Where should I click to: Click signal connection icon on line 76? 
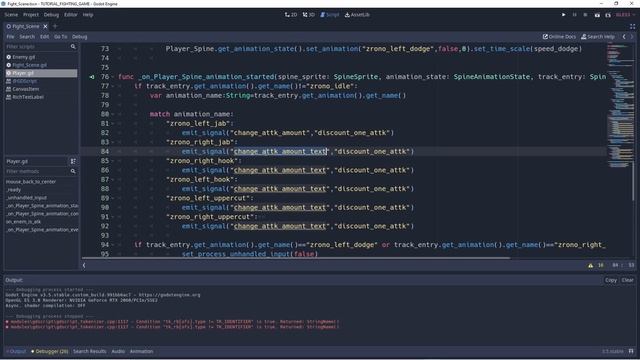[x=92, y=77]
